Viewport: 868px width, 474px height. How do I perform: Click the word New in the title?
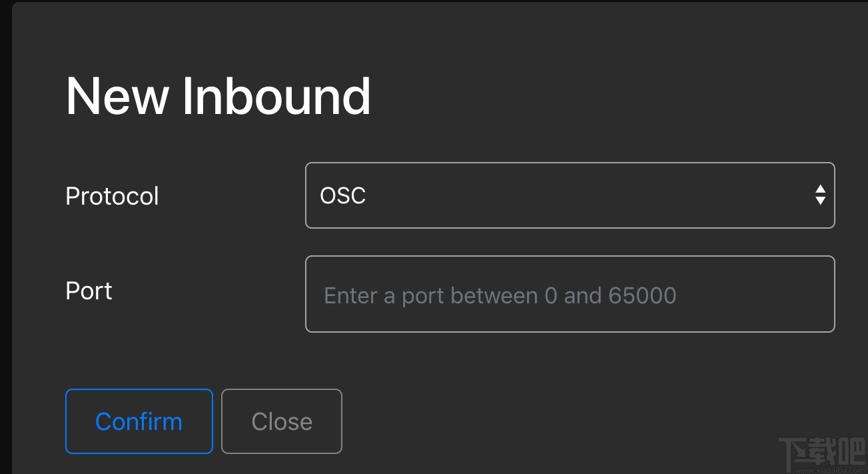click(x=117, y=97)
